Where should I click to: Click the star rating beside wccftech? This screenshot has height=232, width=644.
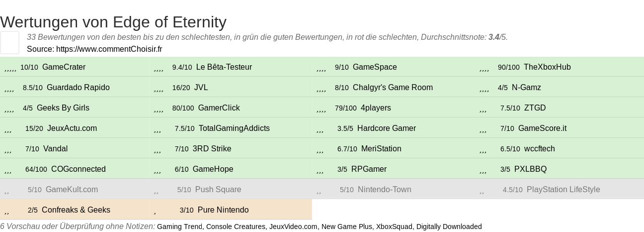point(483,150)
